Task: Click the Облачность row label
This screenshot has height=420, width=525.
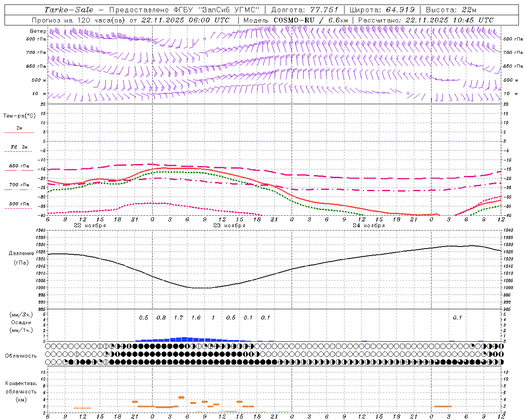Action: tap(21, 356)
